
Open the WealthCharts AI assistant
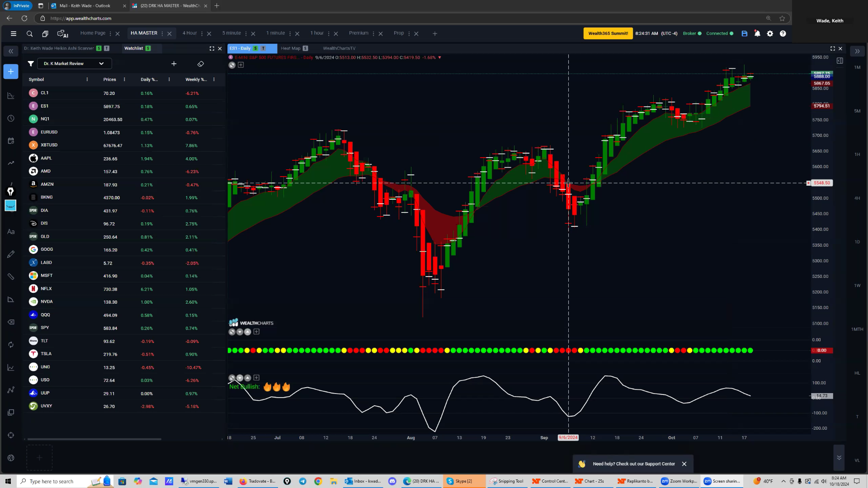(x=62, y=33)
